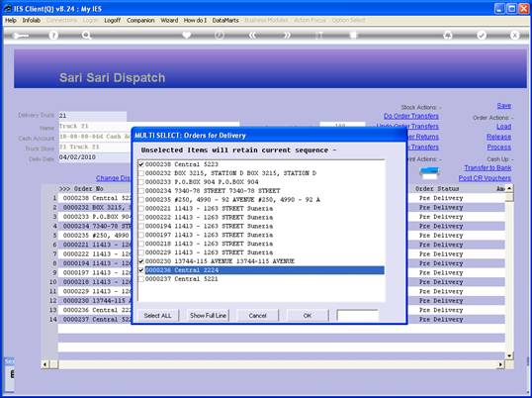This screenshot has height=398, width=532.
Task: Check order 0000232 BOX 3215 checkbox
Action: tap(141, 173)
